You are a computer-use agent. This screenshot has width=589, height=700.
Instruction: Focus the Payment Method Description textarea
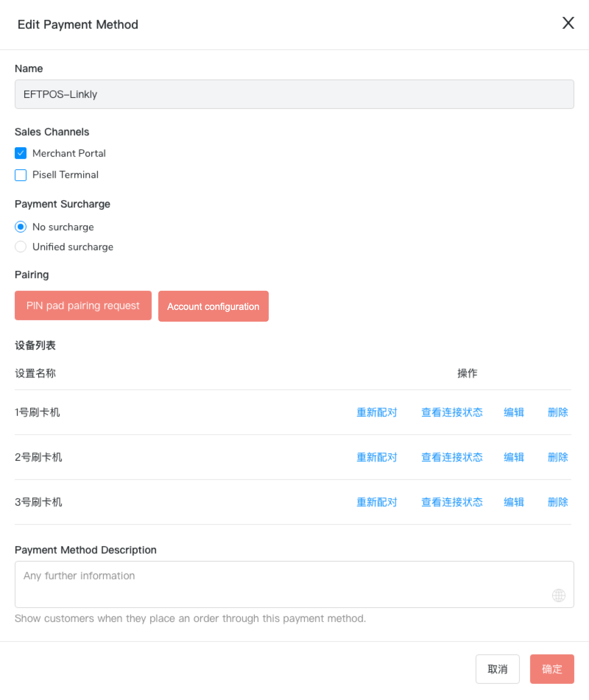[294, 584]
